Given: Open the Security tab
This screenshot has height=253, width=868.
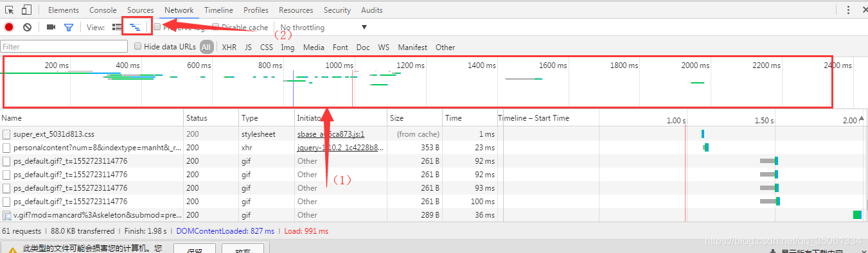Looking at the screenshot, I should coord(337,10).
